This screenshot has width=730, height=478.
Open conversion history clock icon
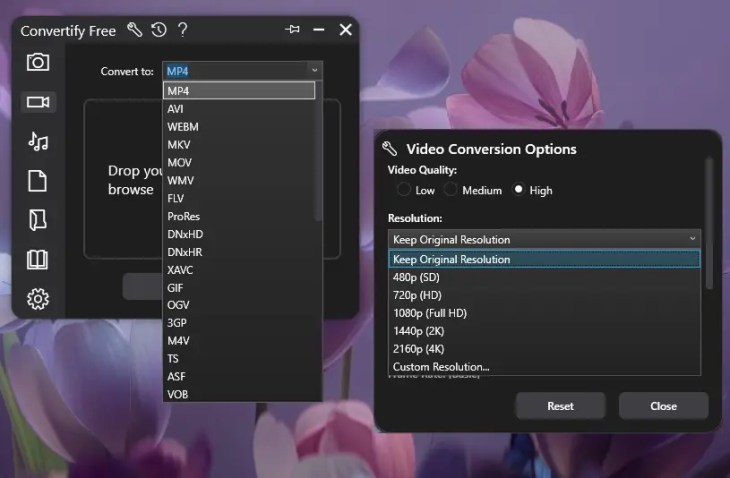(x=159, y=30)
